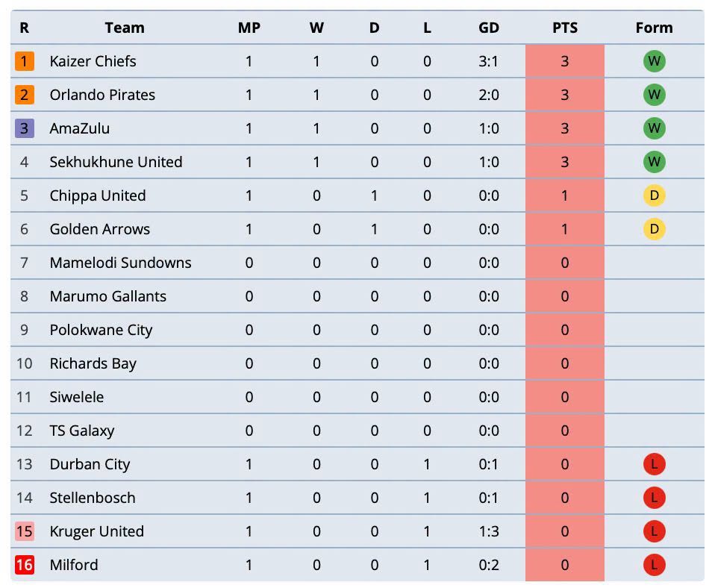Select the Stellenbosch team name
Image resolution: width=715 pixels, height=588 pixels.
coord(92,498)
